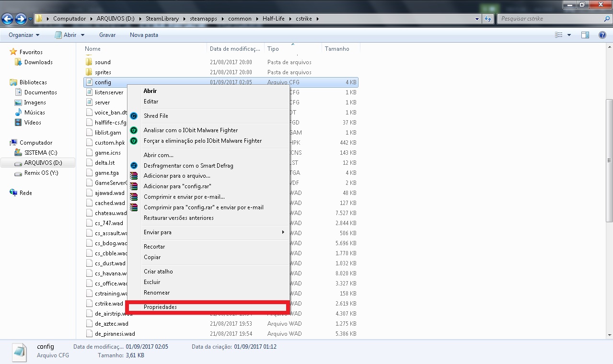Click the Shred File icon in context menu
The image size is (613, 364).
[134, 116]
